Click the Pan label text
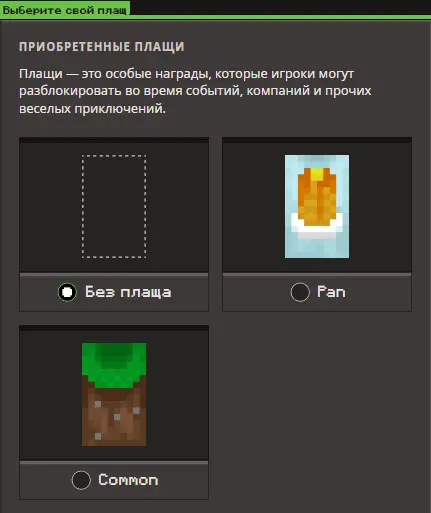The width and height of the screenshot is (431, 513). coord(331,292)
